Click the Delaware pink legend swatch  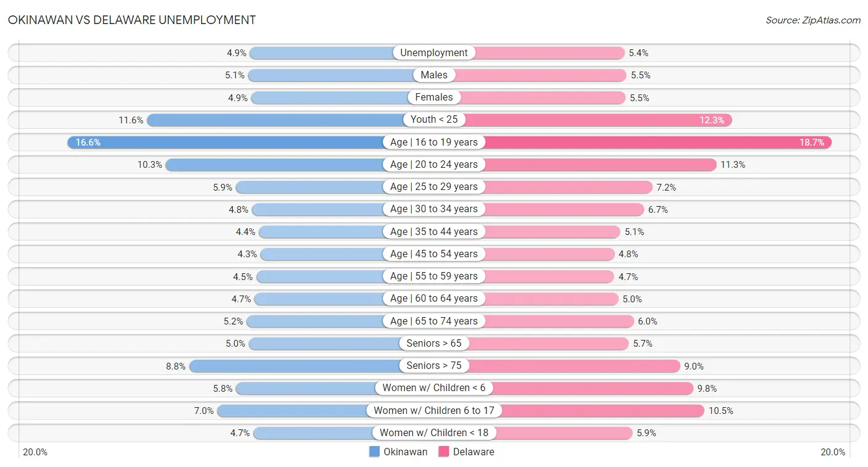(x=444, y=452)
